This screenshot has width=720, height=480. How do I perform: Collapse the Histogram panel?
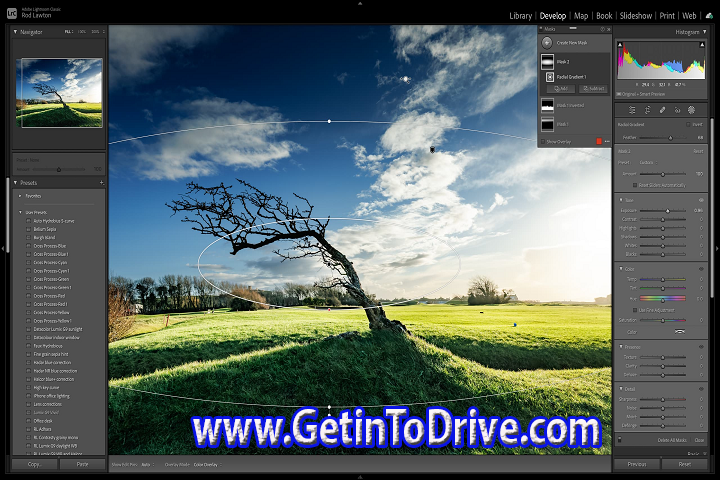point(705,32)
